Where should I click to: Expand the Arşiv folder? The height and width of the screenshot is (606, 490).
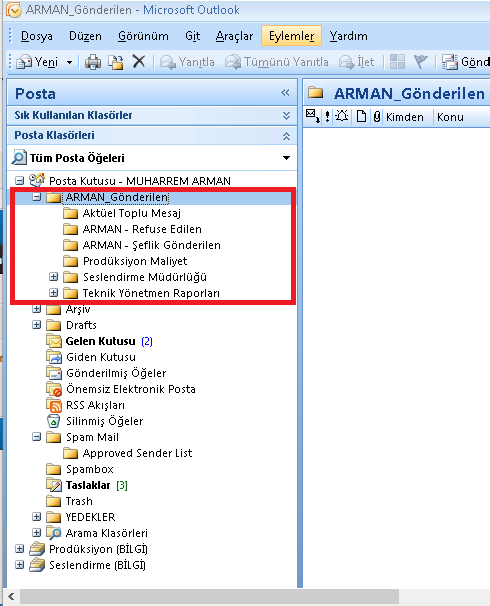(37, 309)
